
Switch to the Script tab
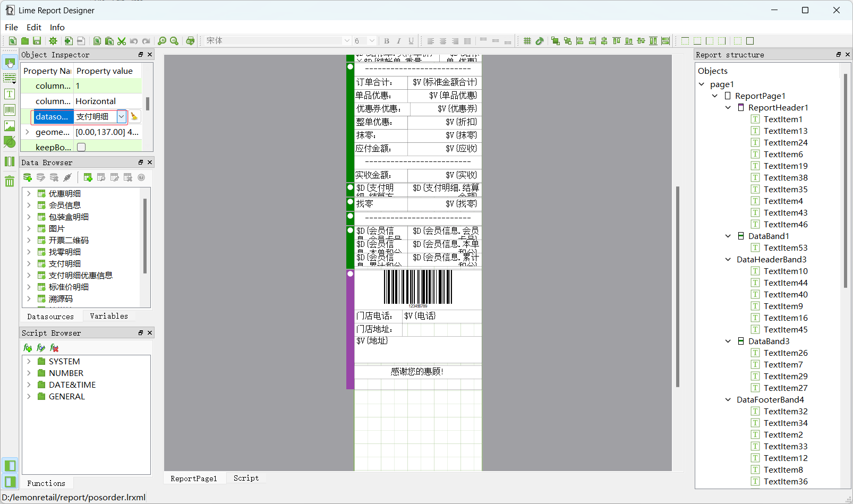point(246,478)
